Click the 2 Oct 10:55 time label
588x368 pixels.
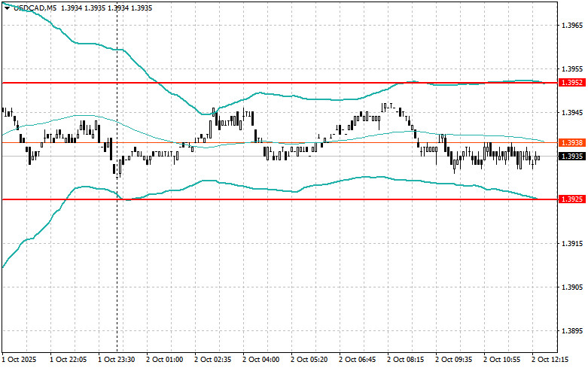502,360
